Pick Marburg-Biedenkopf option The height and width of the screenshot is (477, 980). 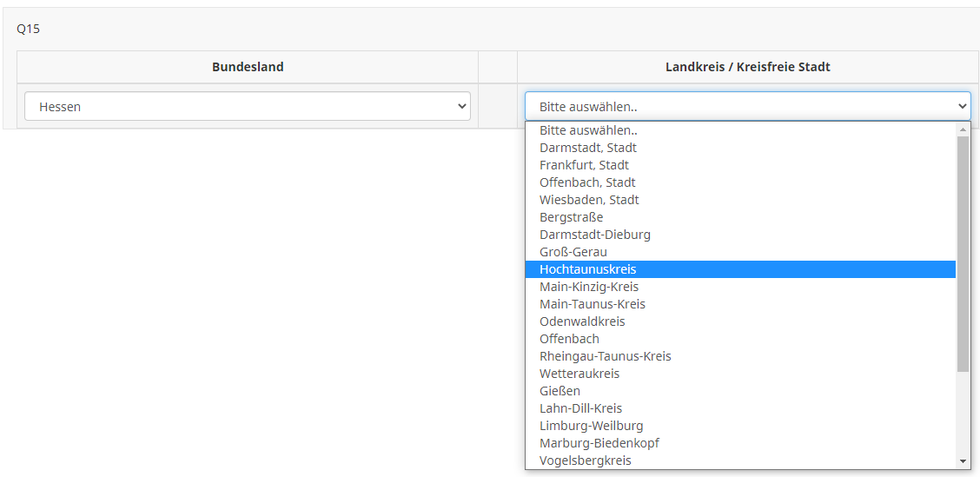tap(599, 443)
